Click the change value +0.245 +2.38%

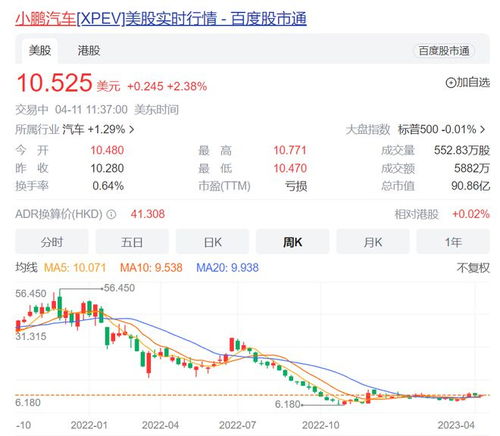[167, 87]
